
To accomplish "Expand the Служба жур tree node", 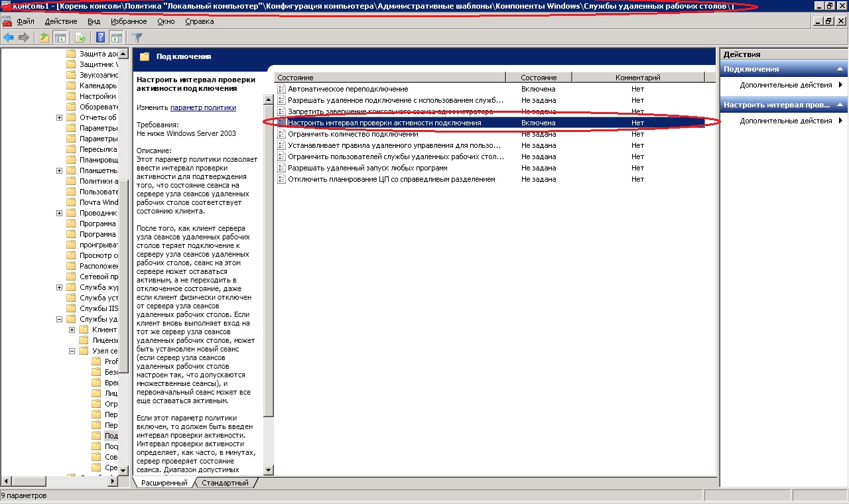I will pos(60,287).
